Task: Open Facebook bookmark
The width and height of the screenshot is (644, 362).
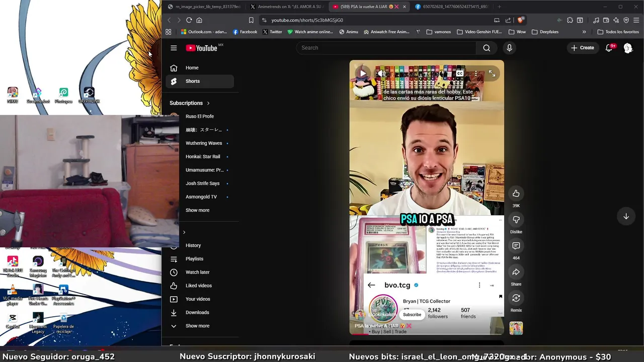Action: click(245, 32)
